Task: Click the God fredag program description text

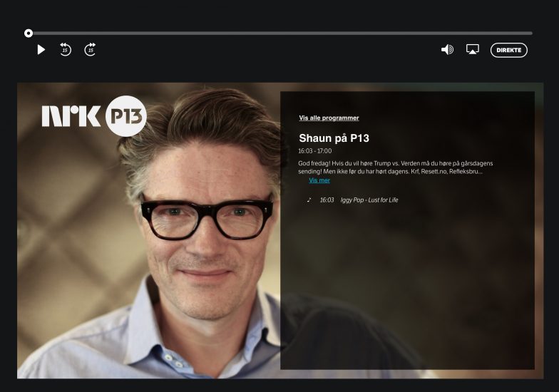Action: (395, 167)
